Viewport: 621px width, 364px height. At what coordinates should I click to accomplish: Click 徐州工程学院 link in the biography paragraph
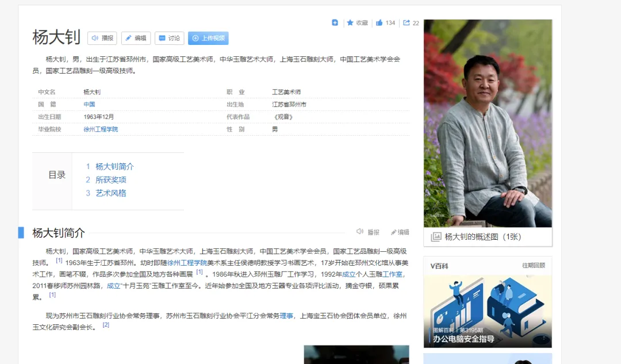pyautogui.click(x=187, y=263)
